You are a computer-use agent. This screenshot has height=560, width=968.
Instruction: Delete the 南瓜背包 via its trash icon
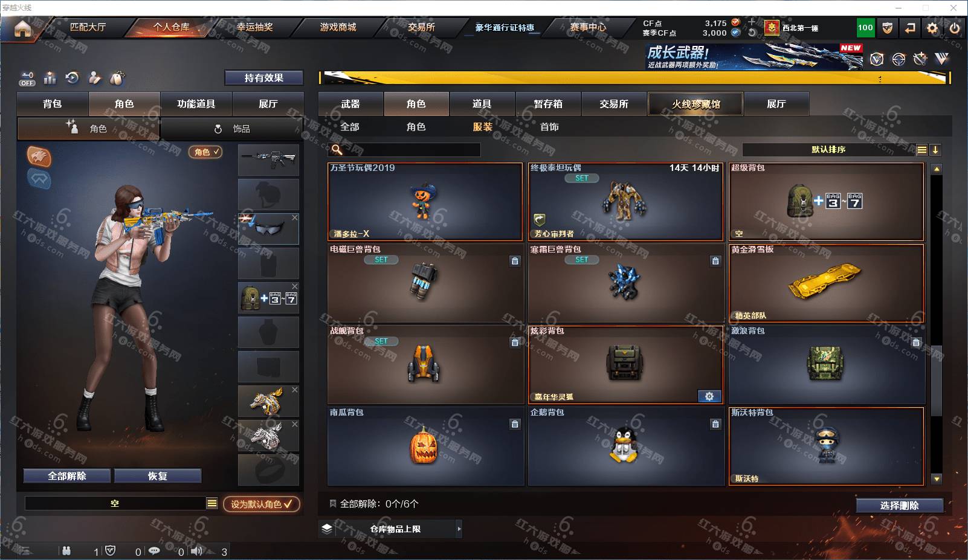[515, 424]
